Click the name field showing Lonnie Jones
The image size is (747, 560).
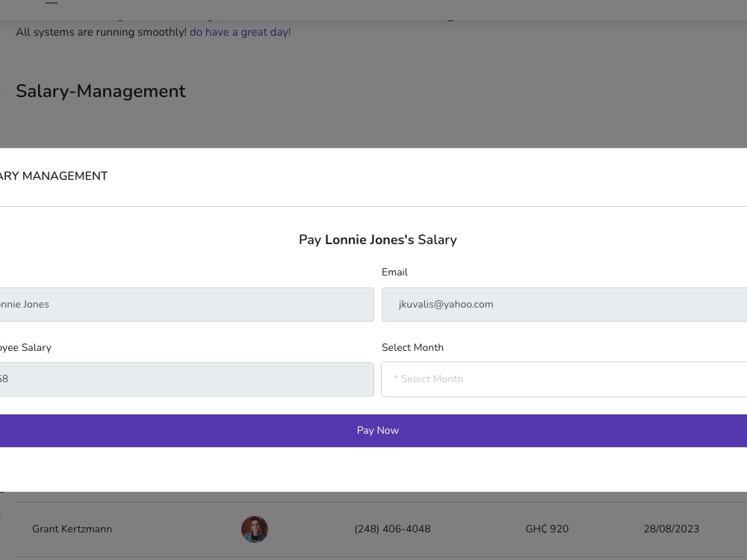187,305
